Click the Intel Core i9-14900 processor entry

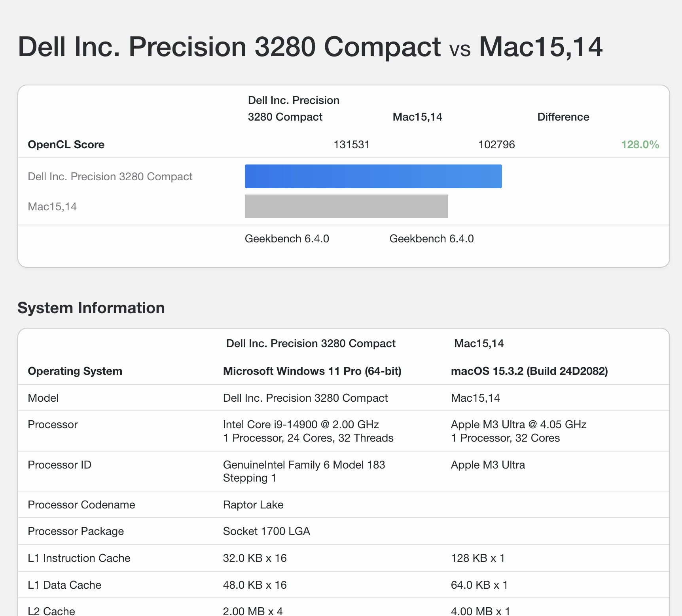click(x=301, y=425)
